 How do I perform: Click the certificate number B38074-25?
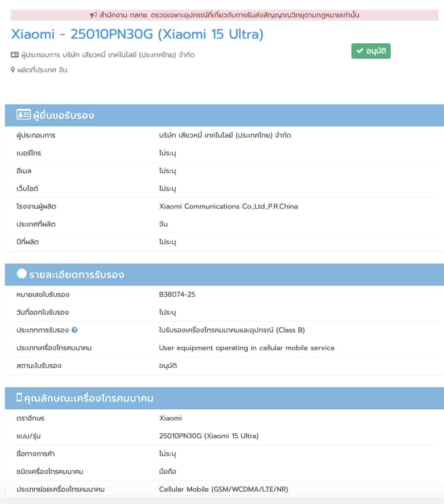[x=177, y=295]
